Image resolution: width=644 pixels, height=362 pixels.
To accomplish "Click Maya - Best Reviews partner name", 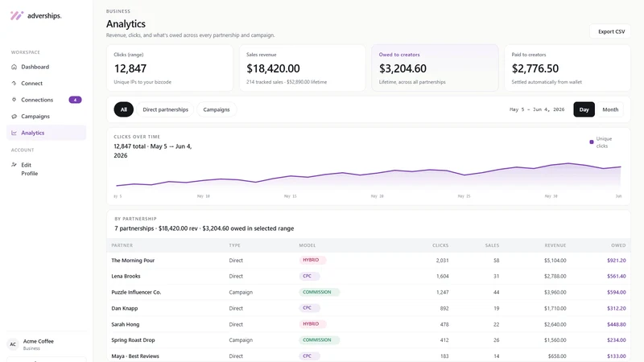I will [135, 356].
